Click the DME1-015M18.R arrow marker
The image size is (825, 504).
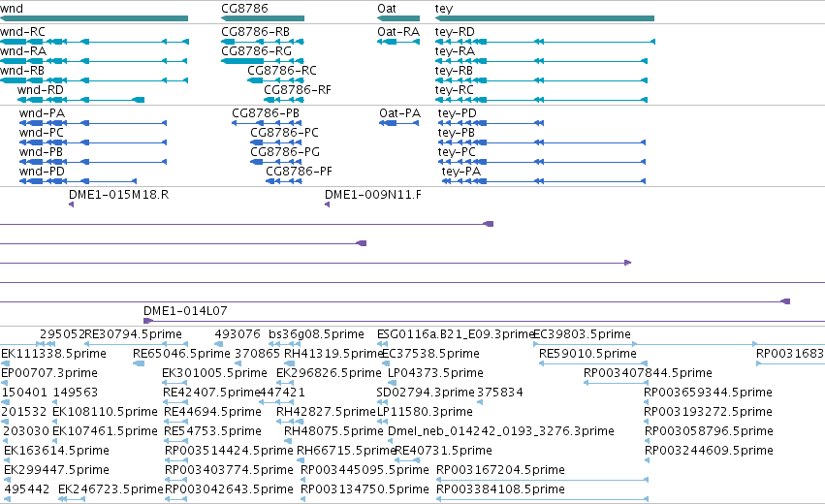click(x=71, y=205)
